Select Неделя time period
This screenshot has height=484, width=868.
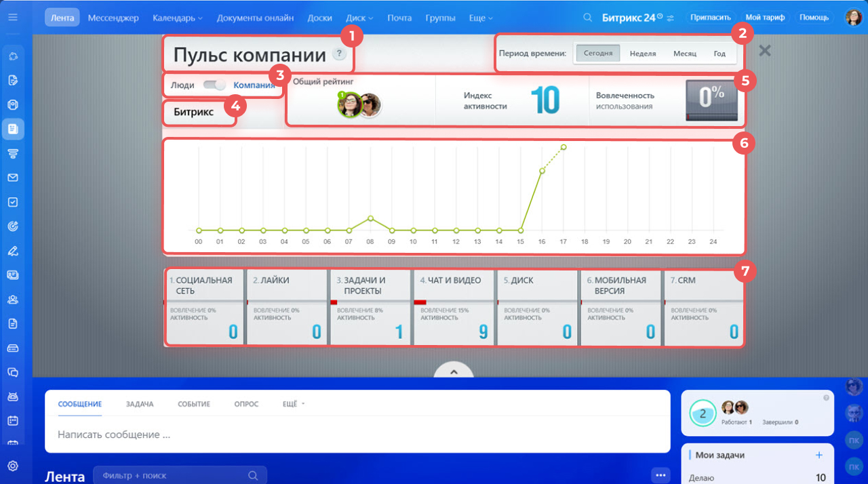643,54
